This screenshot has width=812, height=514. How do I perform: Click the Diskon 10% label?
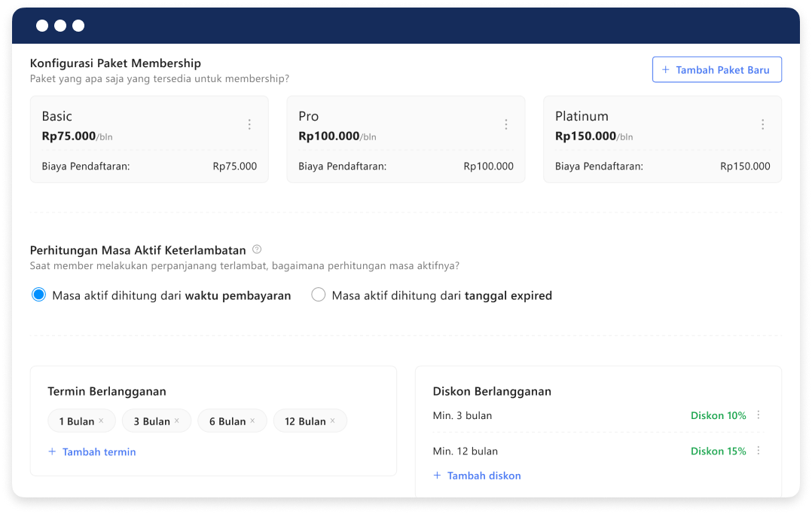point(719,415)
